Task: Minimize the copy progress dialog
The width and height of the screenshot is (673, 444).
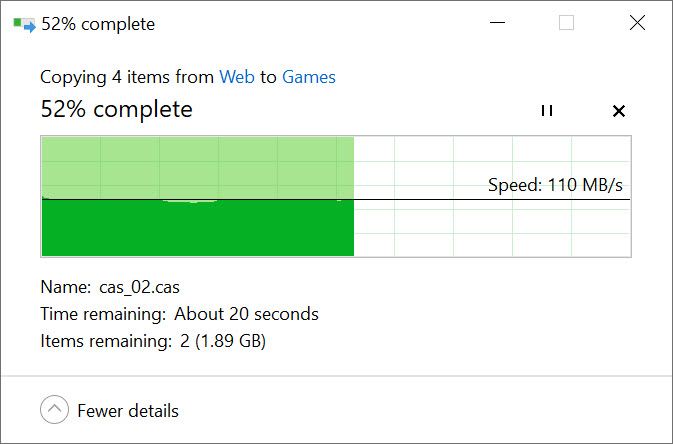Action: (496, 23)
